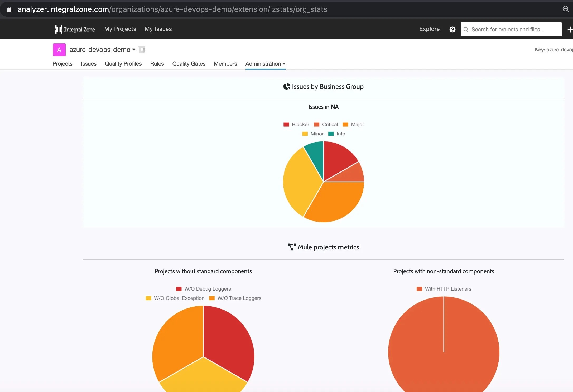Expand the azure-devops-demo organization dropdown

pyautogui.click(x=134, y=50)
